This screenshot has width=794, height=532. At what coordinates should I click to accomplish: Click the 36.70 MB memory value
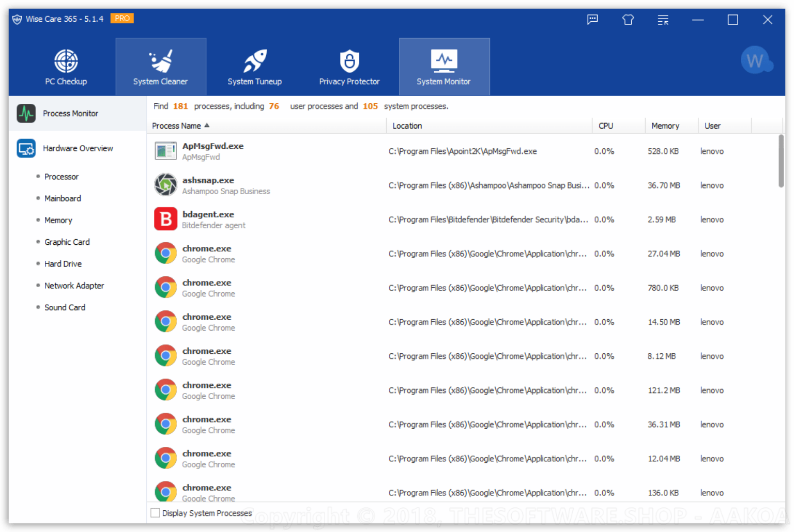[664, 185]
